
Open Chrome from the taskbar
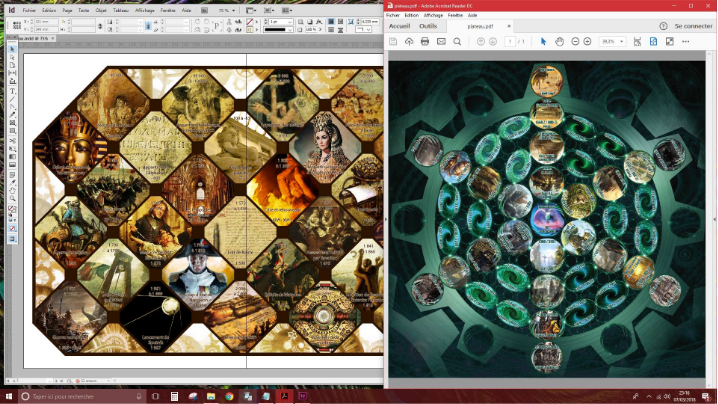coord(229,396)
